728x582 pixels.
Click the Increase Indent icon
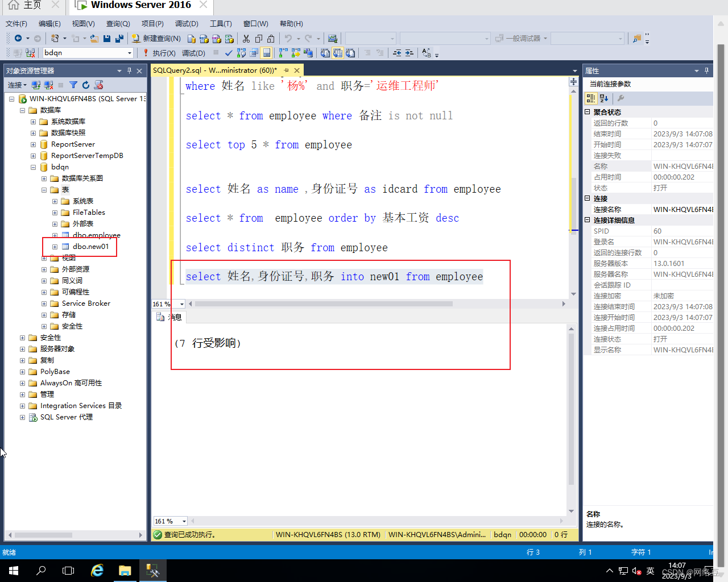409,53
